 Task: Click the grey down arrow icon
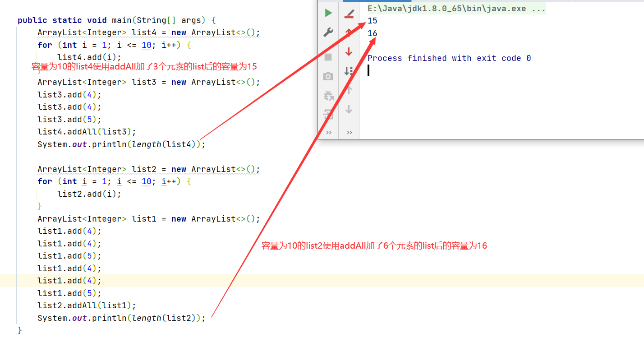tap(349, 110)
